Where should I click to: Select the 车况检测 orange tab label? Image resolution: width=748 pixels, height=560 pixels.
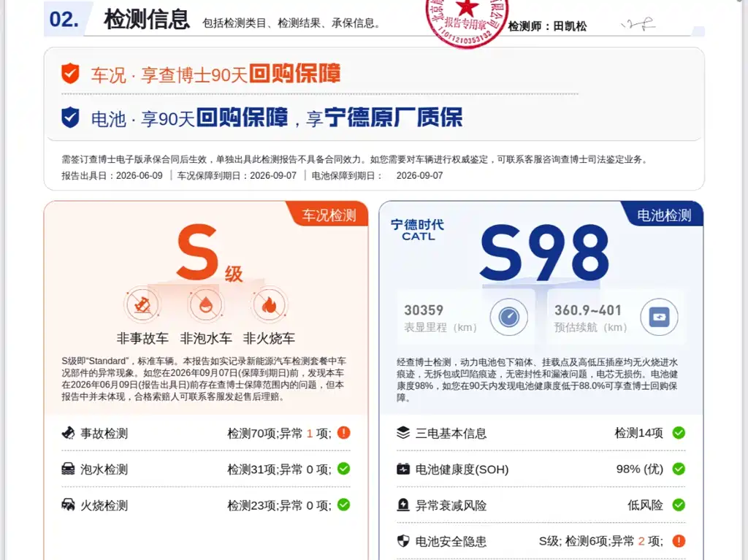(x=329, y=215)
